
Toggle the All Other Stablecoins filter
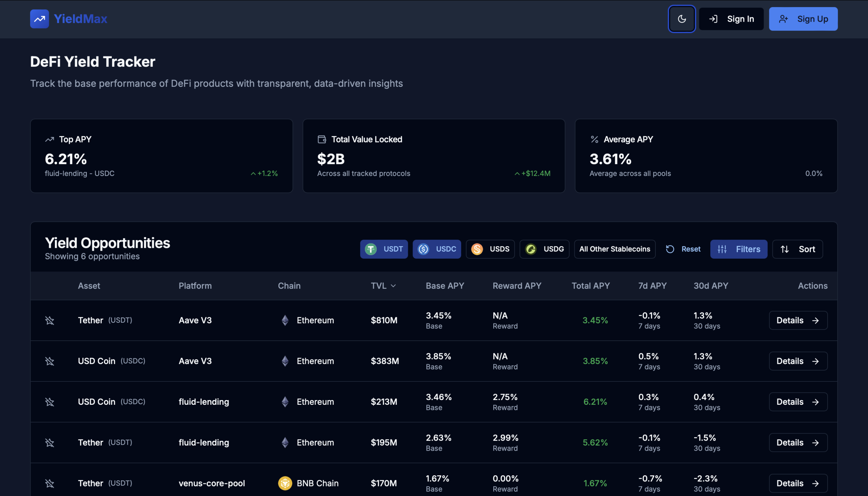(x=614, y=249)
